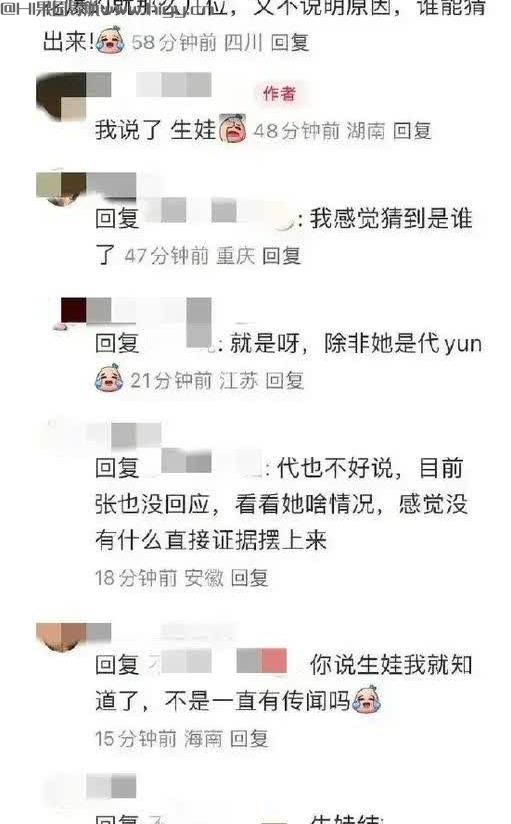Viewport: 511px width, 824px height.
Task: Tap the crying emoji after 出来!
Action: [x=111, y=41]
